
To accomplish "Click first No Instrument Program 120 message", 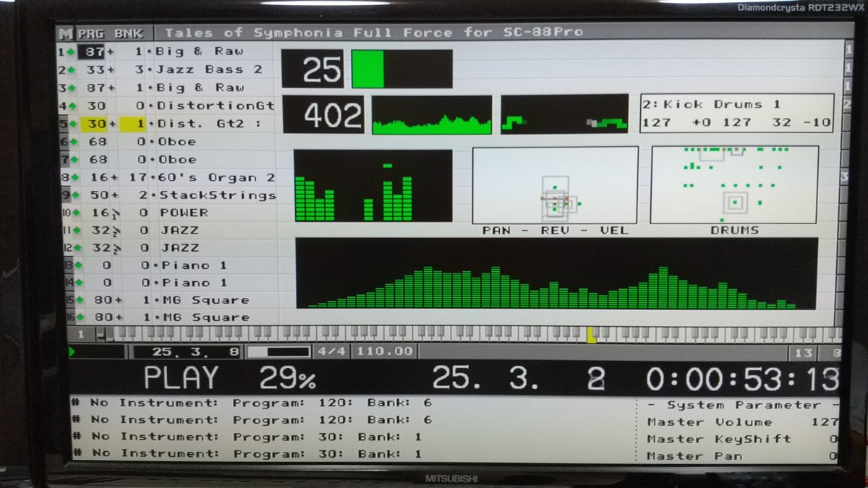I will coord(253,403).
